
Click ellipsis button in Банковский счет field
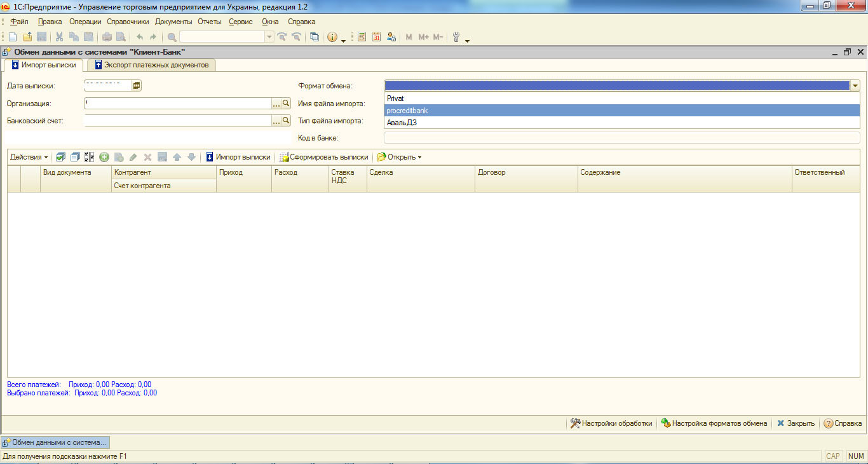point(276,120)
